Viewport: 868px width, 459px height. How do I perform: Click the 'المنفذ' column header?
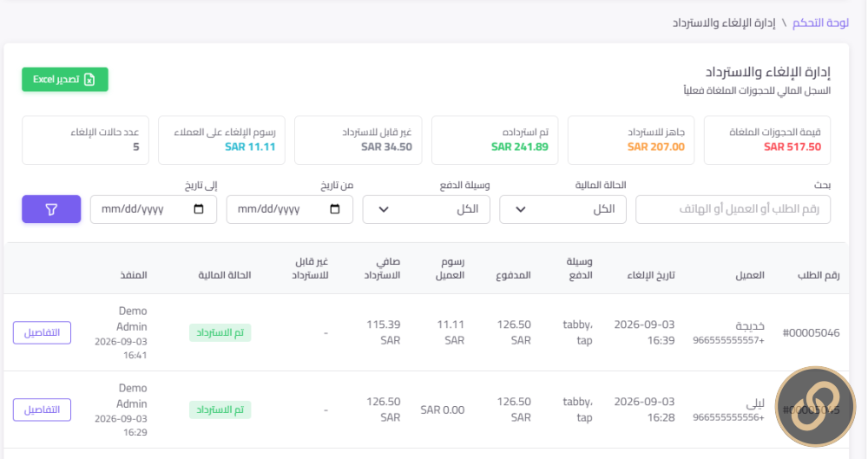[x=134, y=275]
